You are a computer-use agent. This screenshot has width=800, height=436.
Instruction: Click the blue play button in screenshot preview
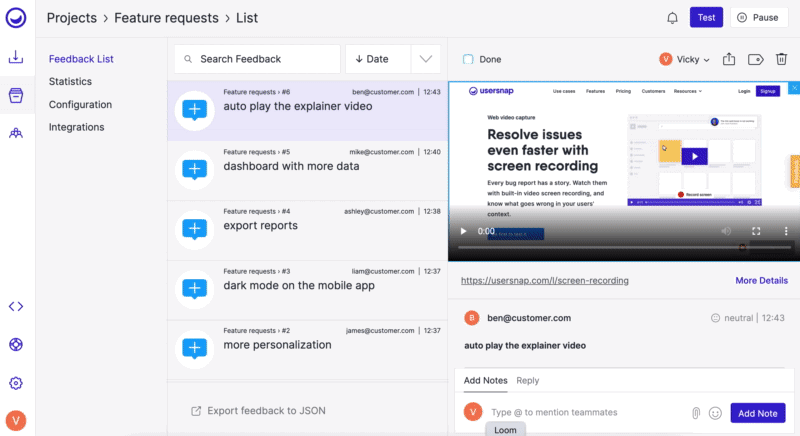pos(694,157)
